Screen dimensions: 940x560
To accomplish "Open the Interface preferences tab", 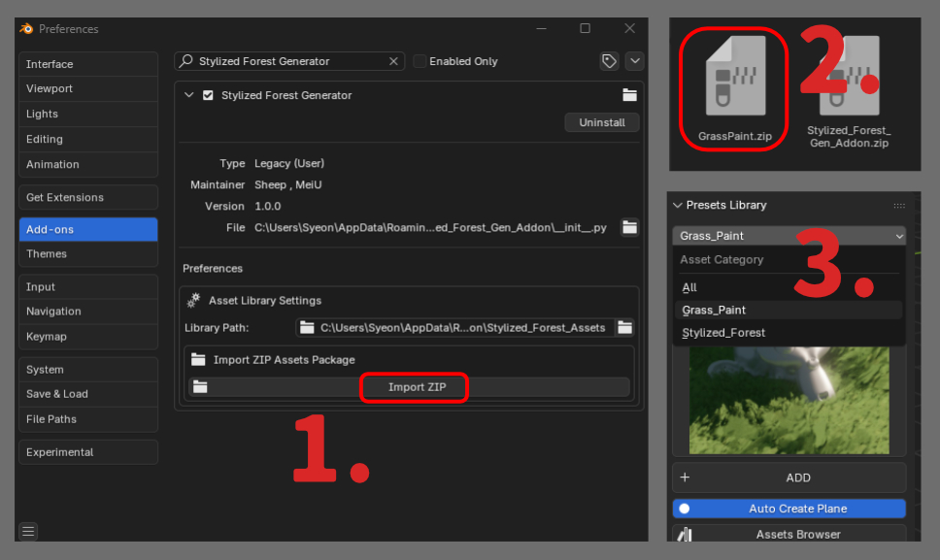I will pos(88,64).
